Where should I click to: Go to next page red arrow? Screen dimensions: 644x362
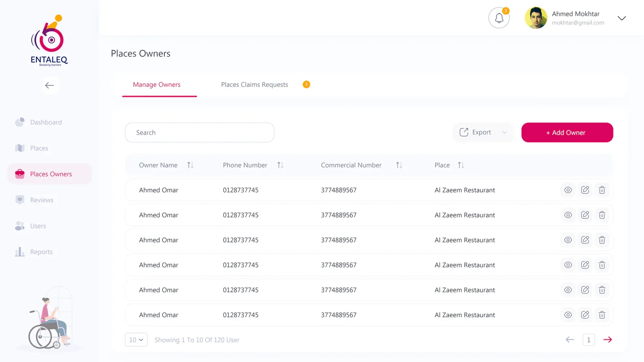[608, 340]
